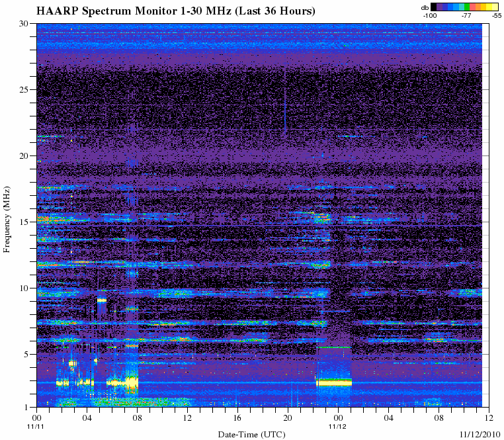Select the "-55" legend value

[497, 15]
